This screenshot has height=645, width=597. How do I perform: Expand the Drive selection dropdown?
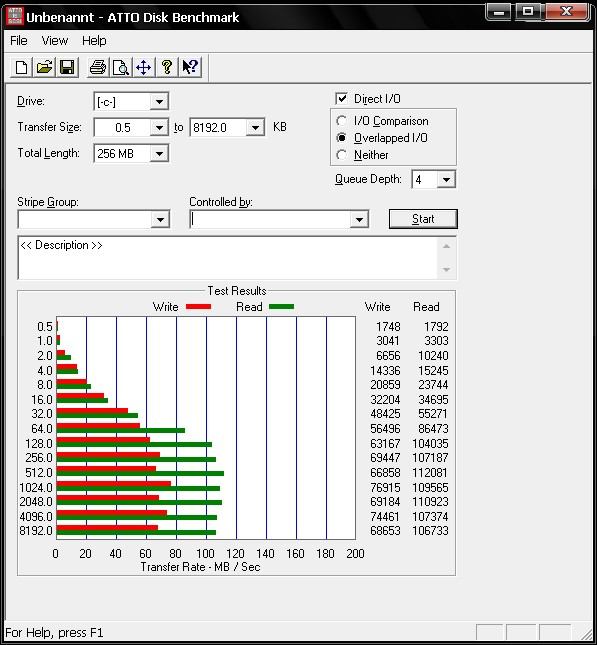point(159,102)
